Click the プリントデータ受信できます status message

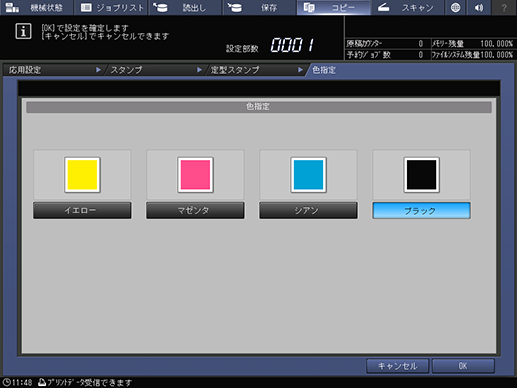point(89,382)
